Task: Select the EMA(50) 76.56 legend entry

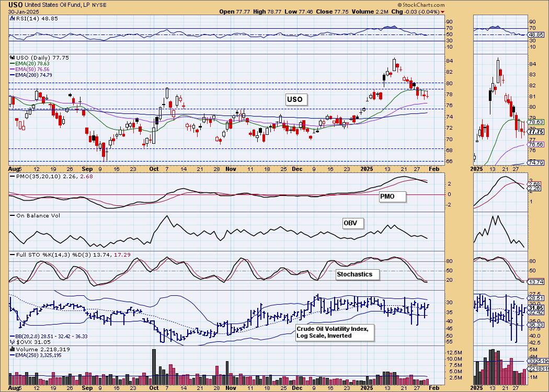Action: [32, 70]
